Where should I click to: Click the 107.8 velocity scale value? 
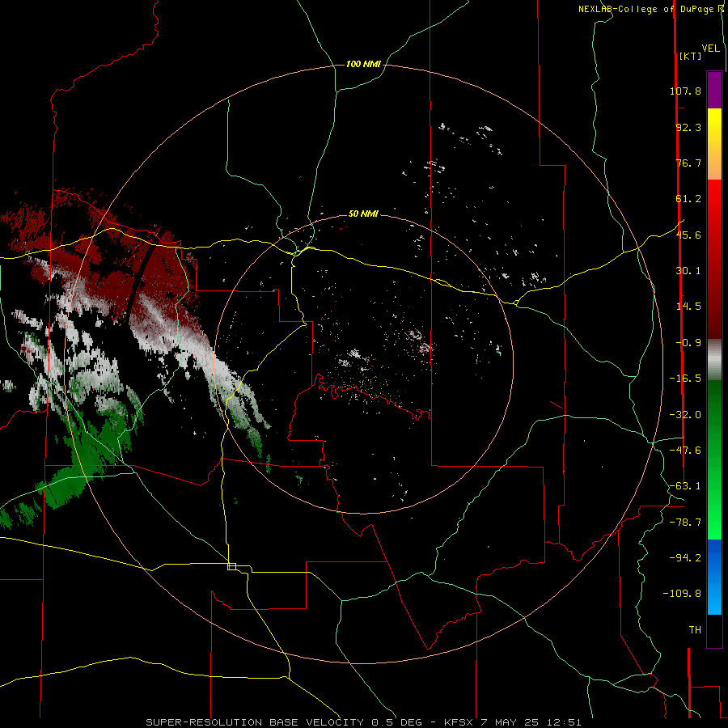685,91
